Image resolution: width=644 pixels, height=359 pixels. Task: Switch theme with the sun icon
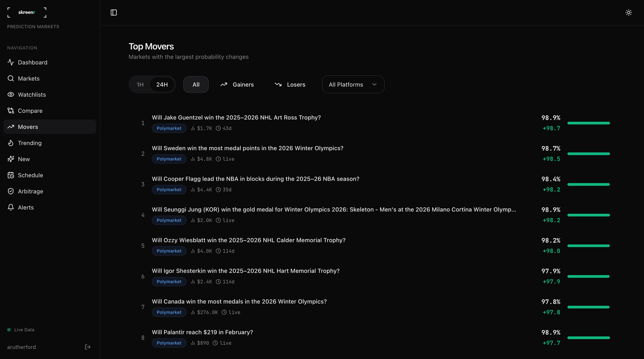click(629, 12)
